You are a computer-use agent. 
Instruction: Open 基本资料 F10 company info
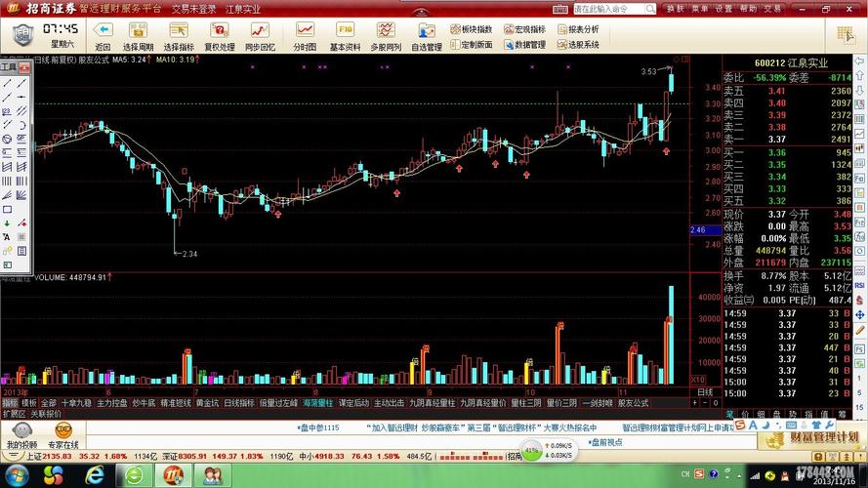[345, 36]
